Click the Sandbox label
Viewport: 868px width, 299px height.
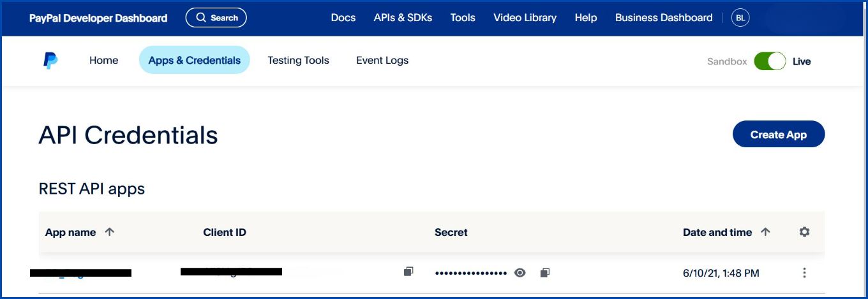pyautogui.click(x=727, y=62)
